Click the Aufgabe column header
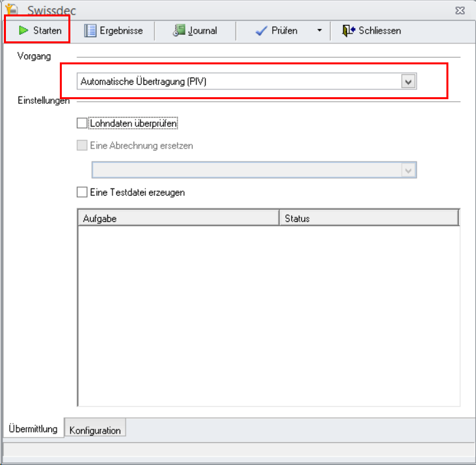Screen dimensions: 476x465 [179, 218]
